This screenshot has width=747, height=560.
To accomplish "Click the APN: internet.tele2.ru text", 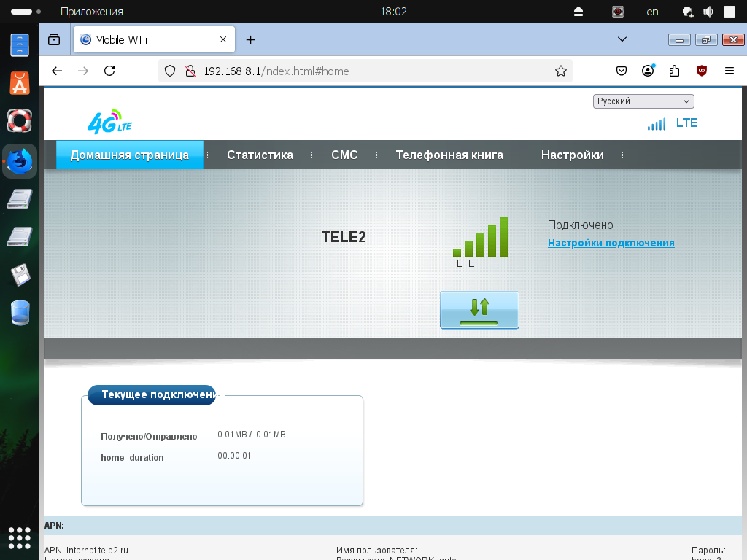I will [x=86, y=551].
